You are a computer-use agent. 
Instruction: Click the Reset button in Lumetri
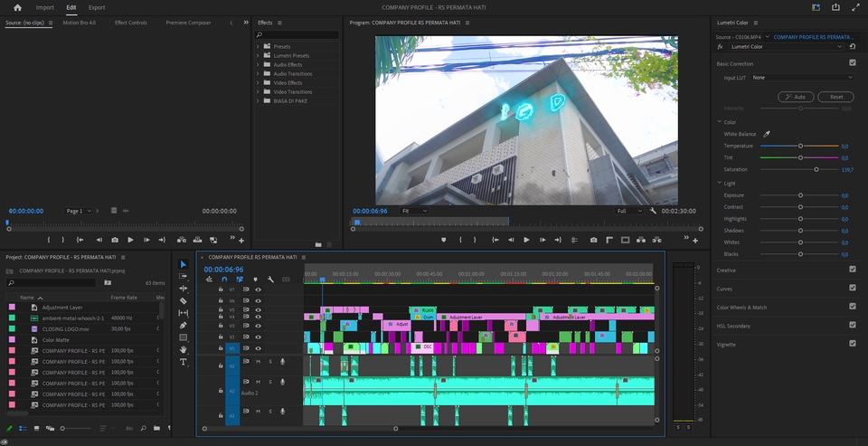click(x=835, y=97)
